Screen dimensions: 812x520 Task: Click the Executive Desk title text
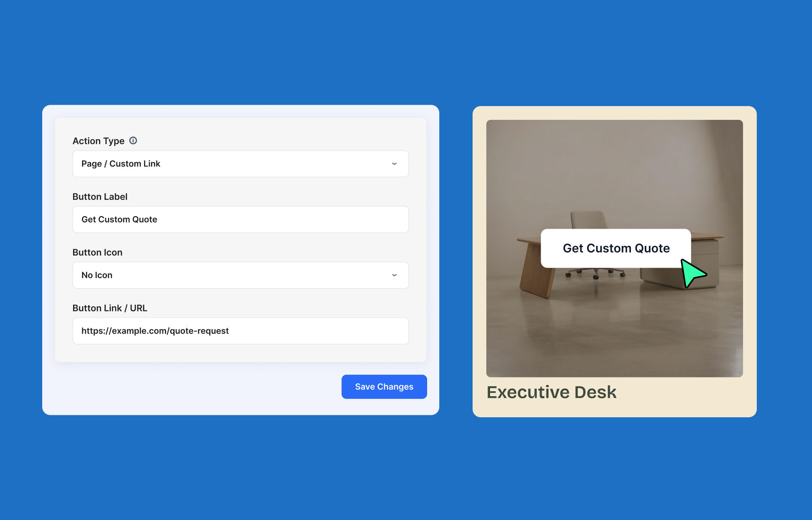(551, 392)
